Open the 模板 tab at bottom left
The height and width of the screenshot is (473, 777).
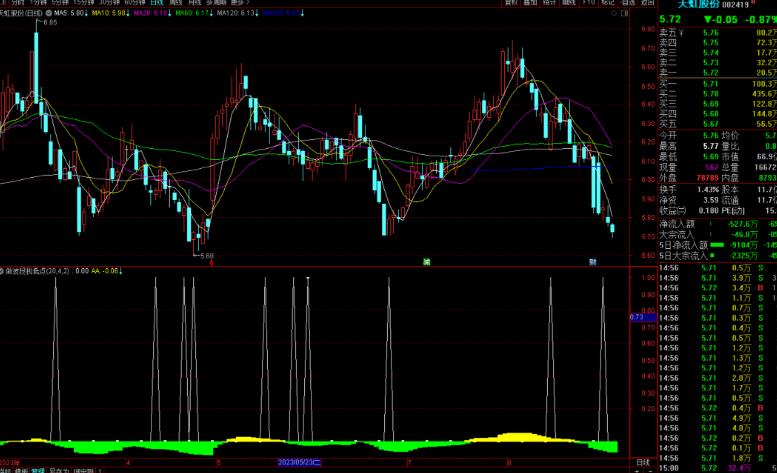pyautogui.click(x=21, y=471)
